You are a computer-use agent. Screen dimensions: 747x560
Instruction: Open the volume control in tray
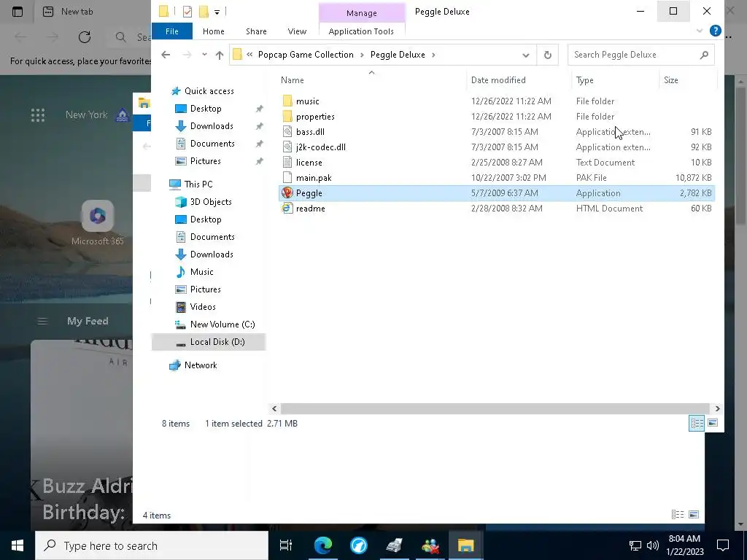[653, 545]
